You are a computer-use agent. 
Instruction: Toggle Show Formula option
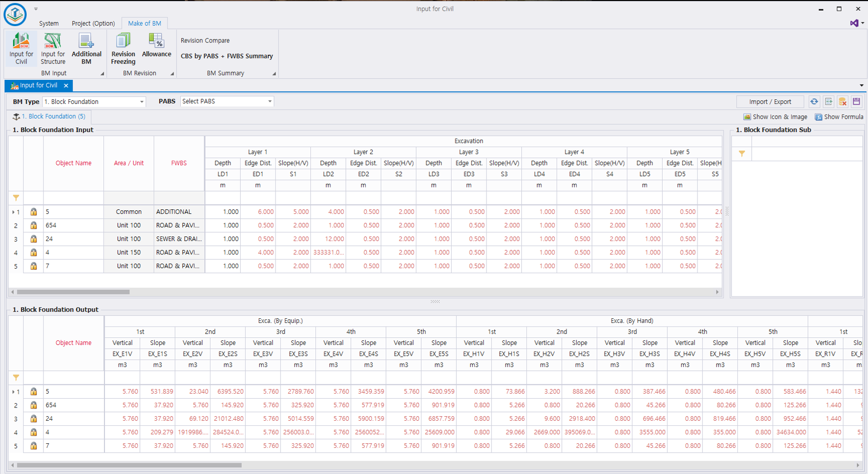click(839, 117)
